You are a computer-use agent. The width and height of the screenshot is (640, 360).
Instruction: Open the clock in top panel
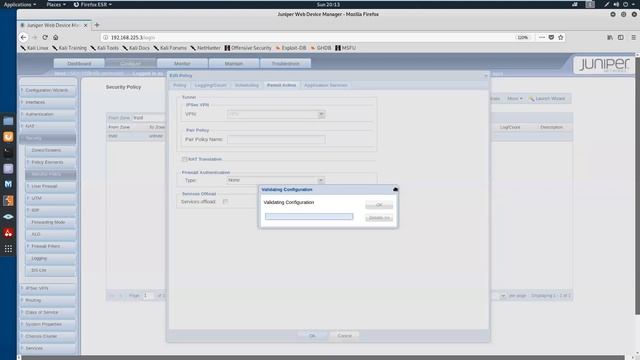(x=328, y=4)
